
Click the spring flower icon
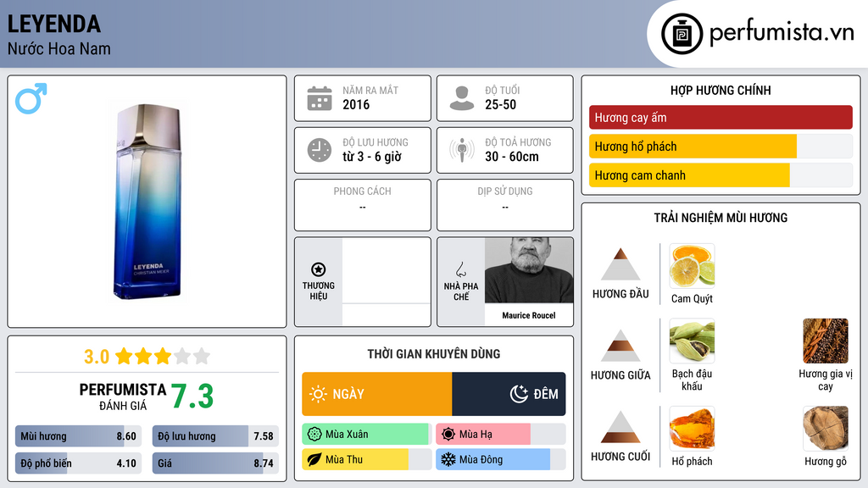pos(314,435)
